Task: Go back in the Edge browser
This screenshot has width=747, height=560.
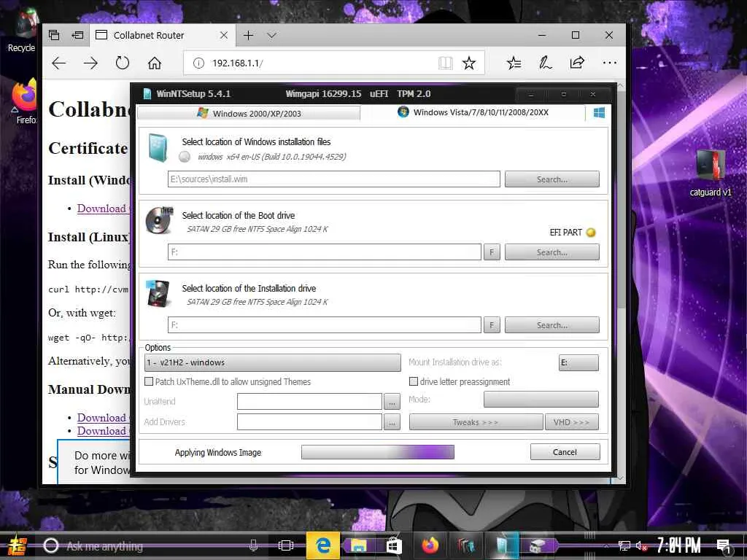Action: (58, 63)
